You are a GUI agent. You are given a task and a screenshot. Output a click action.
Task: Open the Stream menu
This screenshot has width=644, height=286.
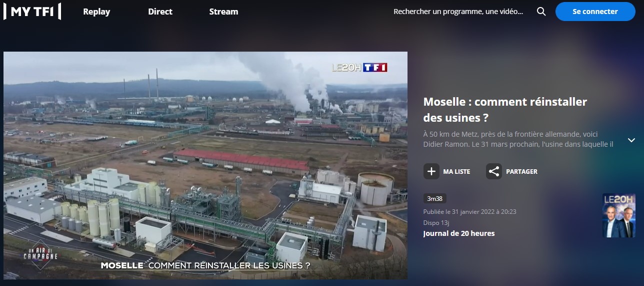(x=223, y=12)
